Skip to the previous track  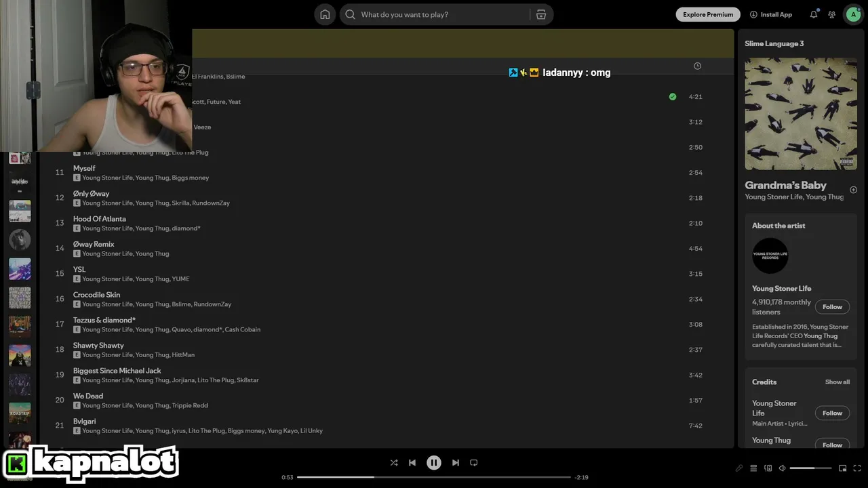coord(412,463)
